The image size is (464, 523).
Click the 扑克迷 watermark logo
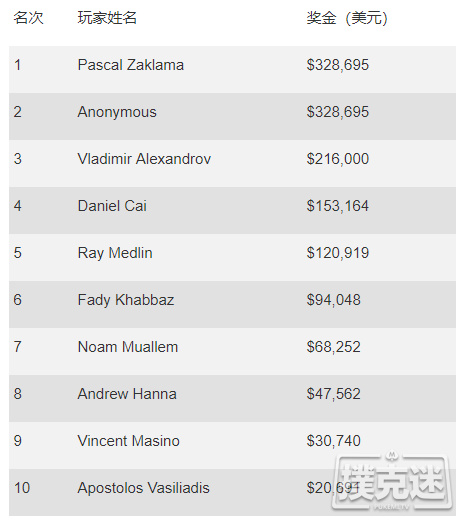[392, 481]
